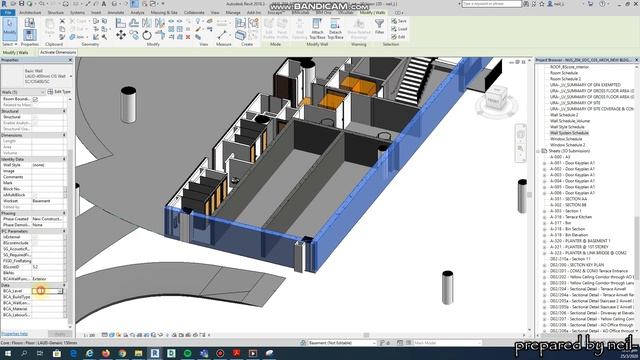
Task: Switch to Annotate ribbon tab
Action: tap(116, 13)
